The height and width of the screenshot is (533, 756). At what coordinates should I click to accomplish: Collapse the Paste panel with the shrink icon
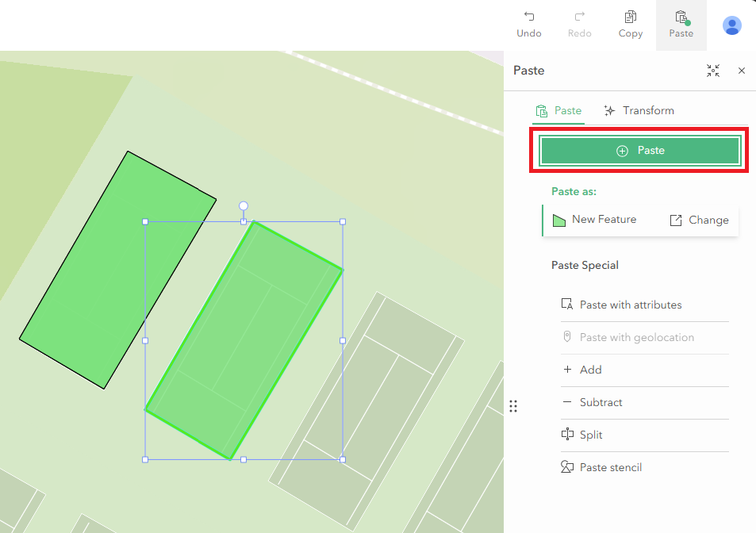click(712, 71)
